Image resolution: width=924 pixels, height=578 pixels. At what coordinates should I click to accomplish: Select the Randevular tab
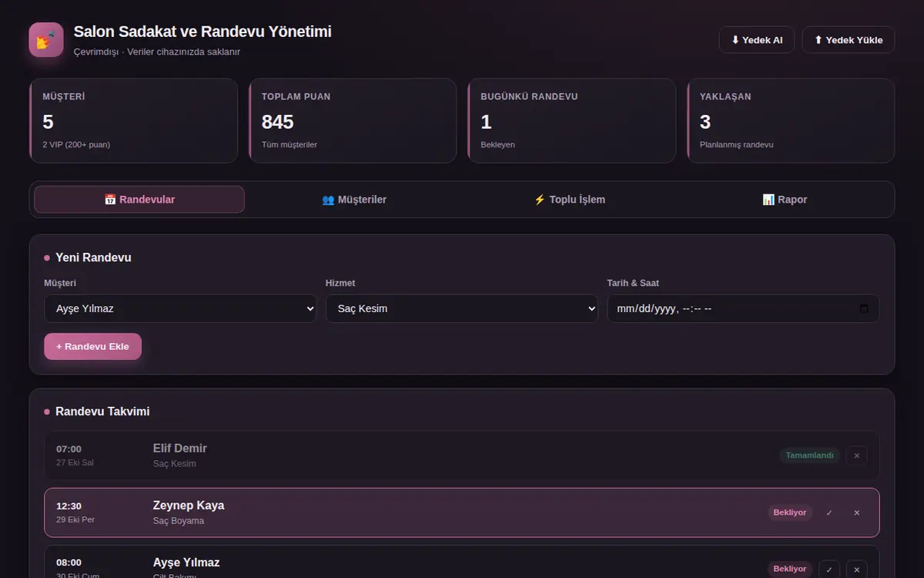[139, 200]
